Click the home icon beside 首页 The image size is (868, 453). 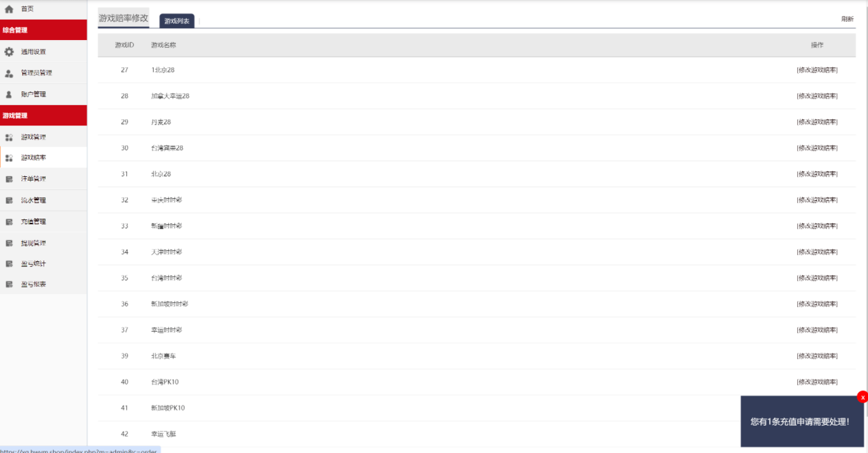[9, 9]
